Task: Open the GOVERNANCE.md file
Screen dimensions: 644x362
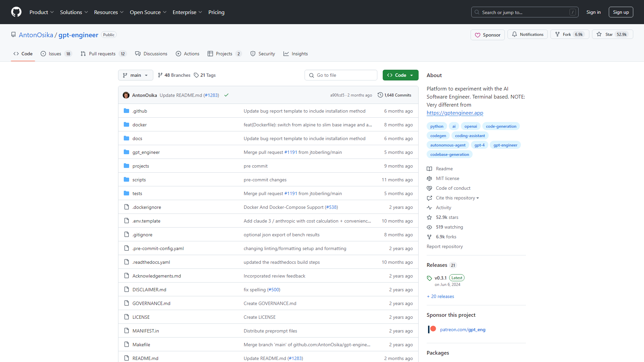Action: click(x=151, y=303)
